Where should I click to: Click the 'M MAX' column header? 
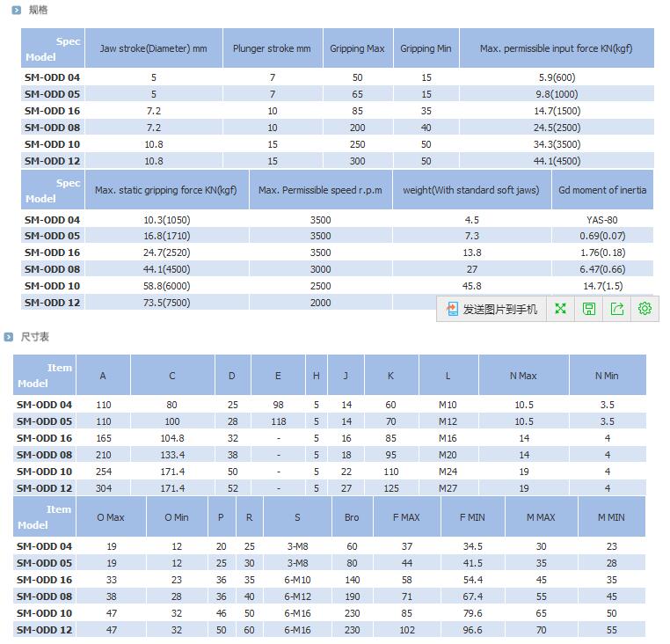click(541, 517)
